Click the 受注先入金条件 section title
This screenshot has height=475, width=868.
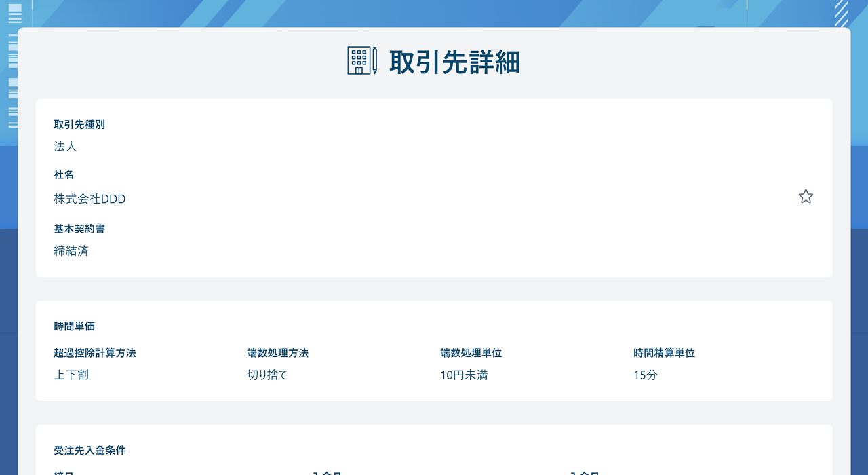(90, 451)
